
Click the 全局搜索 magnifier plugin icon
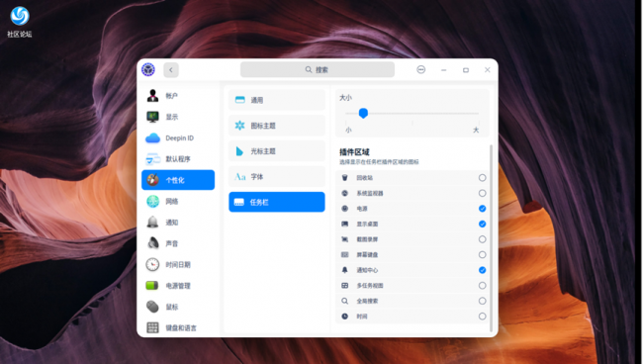coord(345,301)
